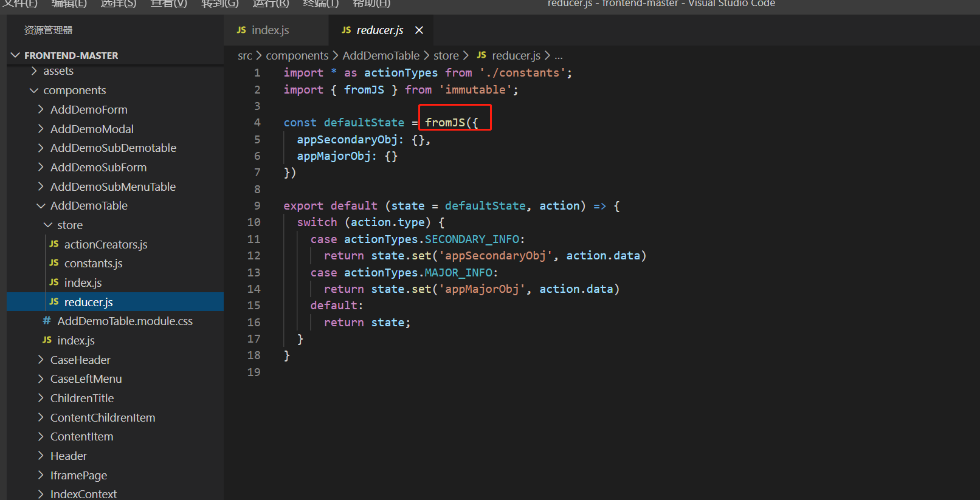The width and height of the screenshot is (980, 500).
Task: Expand the IframePage folder
Action: (41, 475)
